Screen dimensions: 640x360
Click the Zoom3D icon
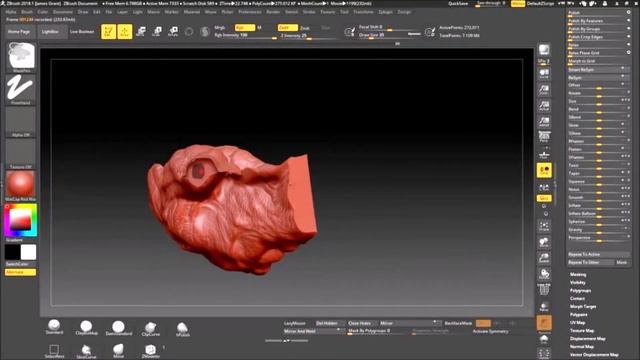(x=544, y=258)
